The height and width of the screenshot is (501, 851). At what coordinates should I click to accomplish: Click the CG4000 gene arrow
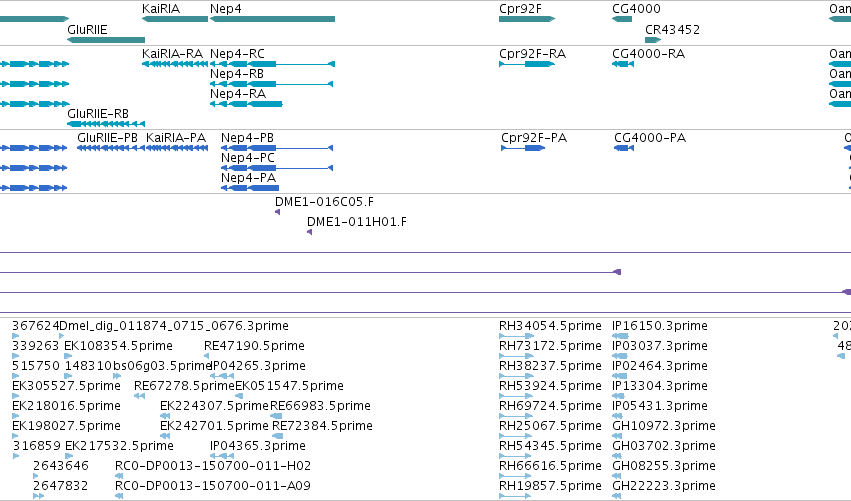pos(622,19)
